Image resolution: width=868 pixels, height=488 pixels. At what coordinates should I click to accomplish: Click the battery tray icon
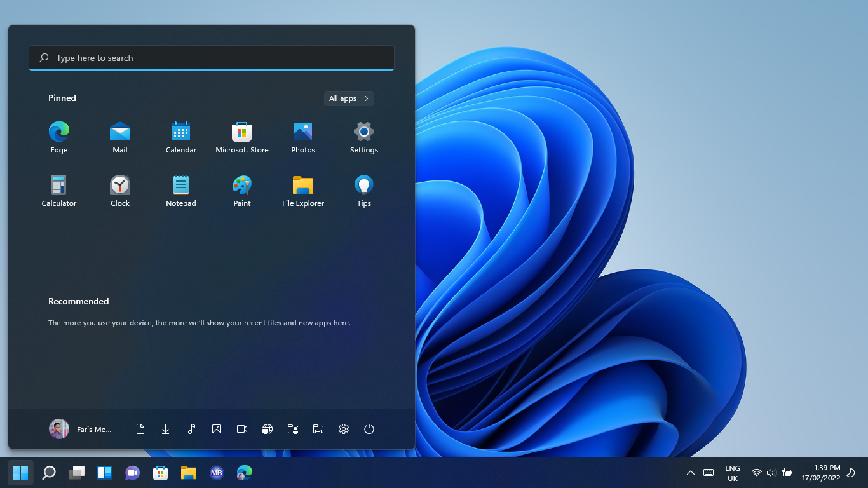point(787,473)
